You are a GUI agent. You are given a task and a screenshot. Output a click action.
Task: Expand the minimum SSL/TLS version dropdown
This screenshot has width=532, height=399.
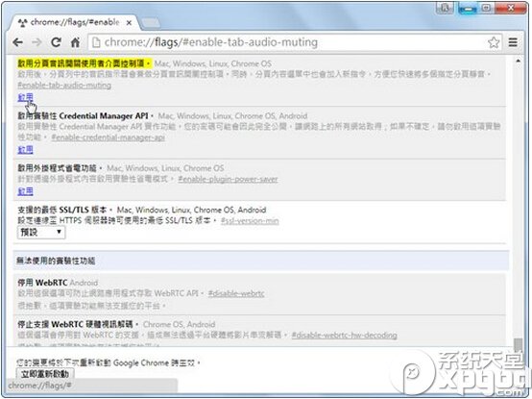[41, 233]
